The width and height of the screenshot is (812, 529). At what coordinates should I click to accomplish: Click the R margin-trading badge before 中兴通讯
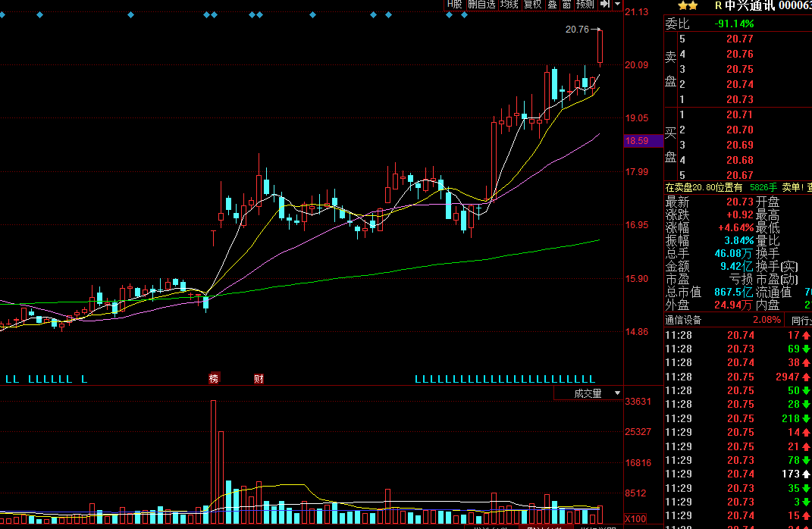719,5
